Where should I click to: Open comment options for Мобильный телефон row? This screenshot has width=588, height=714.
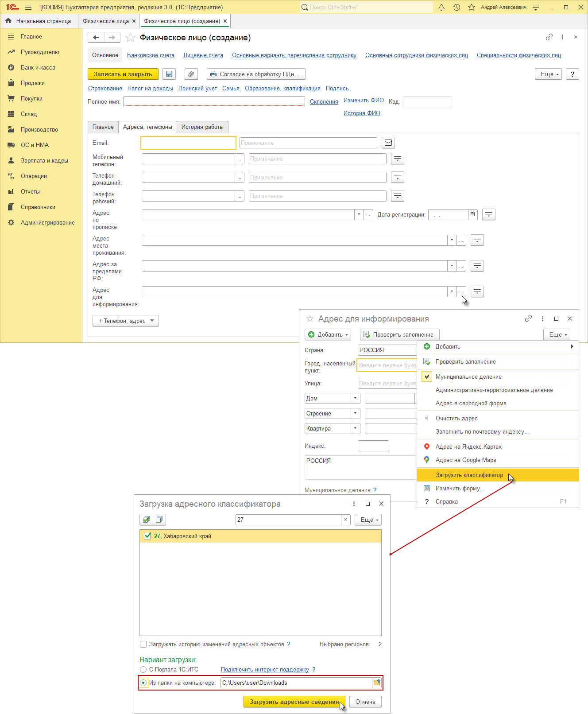point(398,159)
